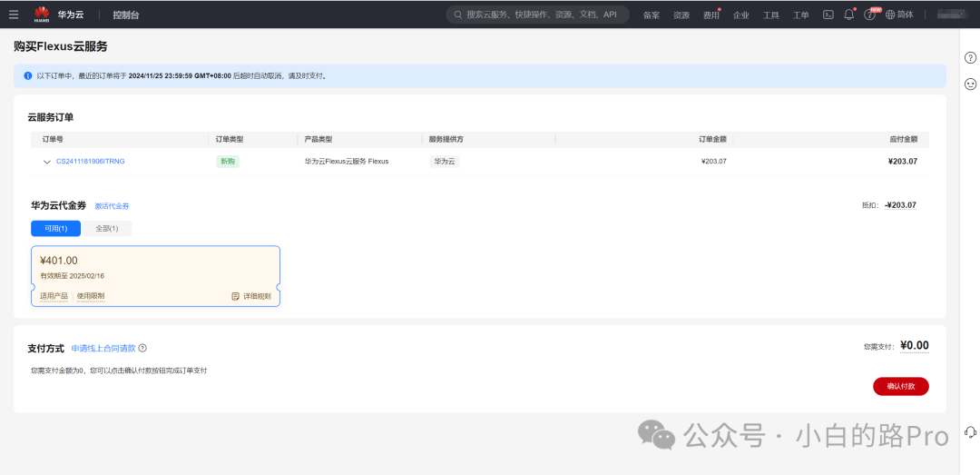980x475 pixels.
Task: Click the Huawei logo
Action: 42,15
